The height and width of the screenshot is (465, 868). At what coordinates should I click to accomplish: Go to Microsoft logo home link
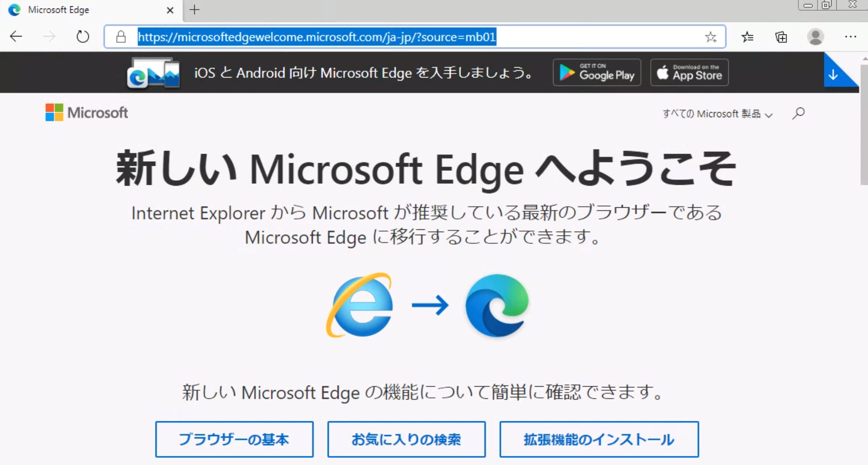(87, 113)
